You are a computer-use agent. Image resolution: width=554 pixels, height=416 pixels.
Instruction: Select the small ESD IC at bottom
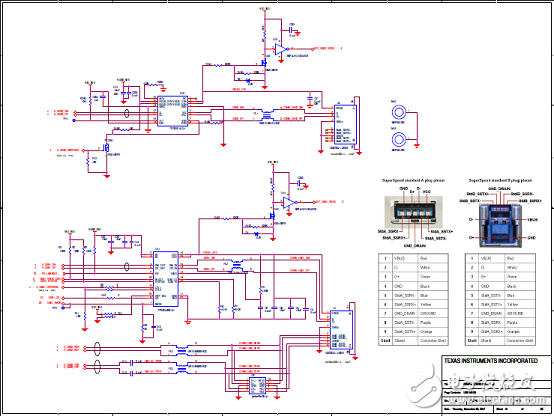(258, 386)
